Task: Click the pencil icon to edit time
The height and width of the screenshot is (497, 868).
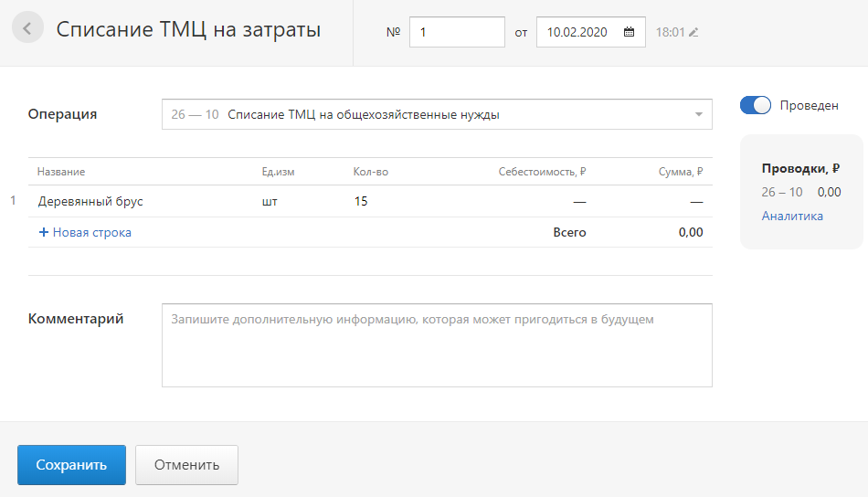Action: click(693, 33)
